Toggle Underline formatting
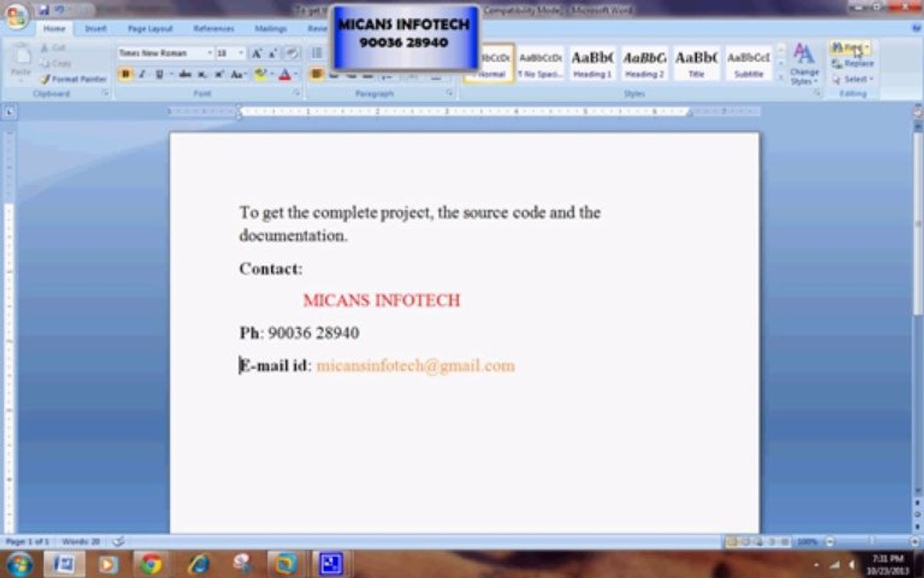The width and height of the screenshot is (924, 578). (159, 75)
